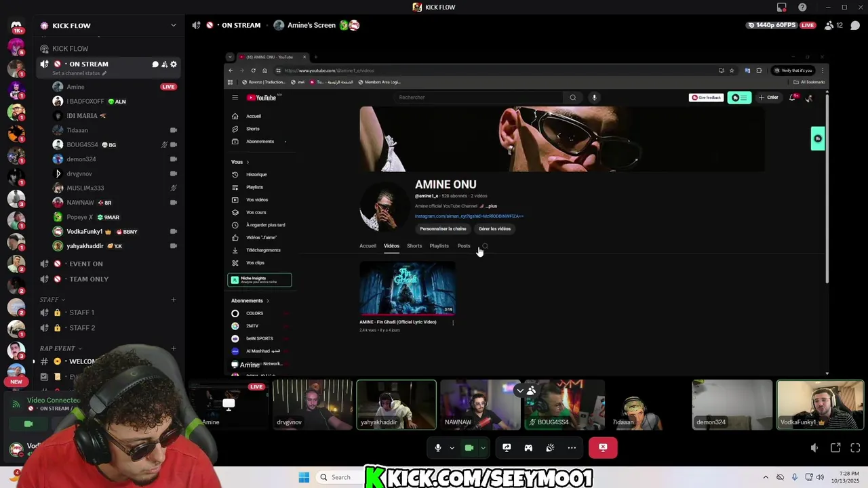Open the instagram.com channel link
Screen dimensions: 868x488
tap(469, 216)
